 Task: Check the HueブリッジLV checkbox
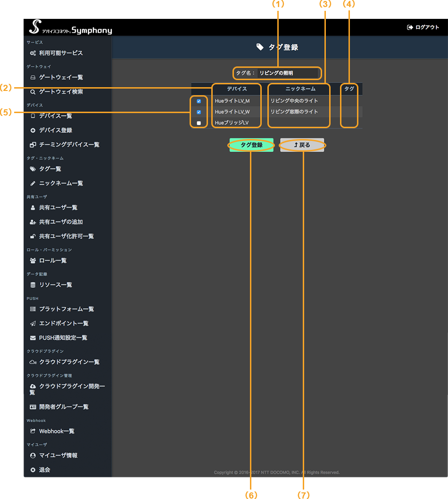pos(199,123)
